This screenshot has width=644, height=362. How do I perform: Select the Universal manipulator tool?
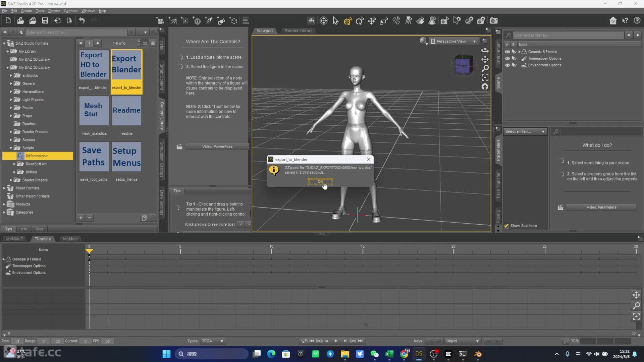[347, 21]
